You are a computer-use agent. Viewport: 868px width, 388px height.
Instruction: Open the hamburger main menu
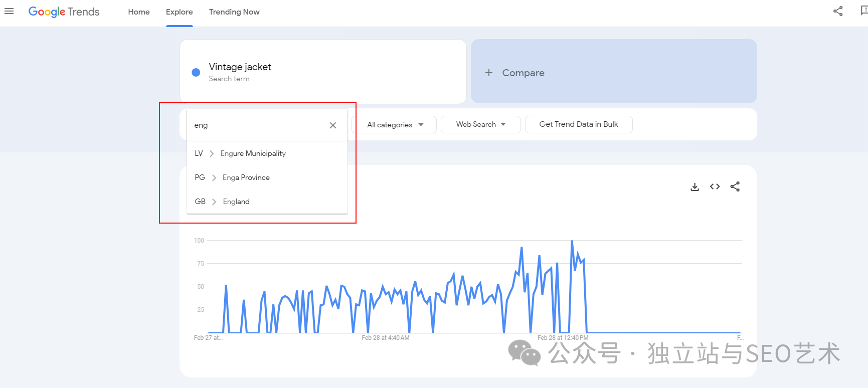pos(9,11)
